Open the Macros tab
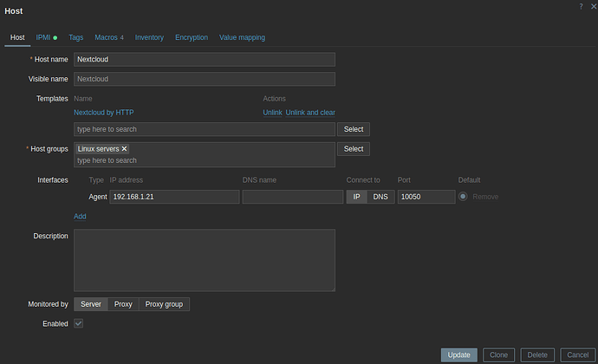This screenshot has width=598, height=364. pos(109,37)
